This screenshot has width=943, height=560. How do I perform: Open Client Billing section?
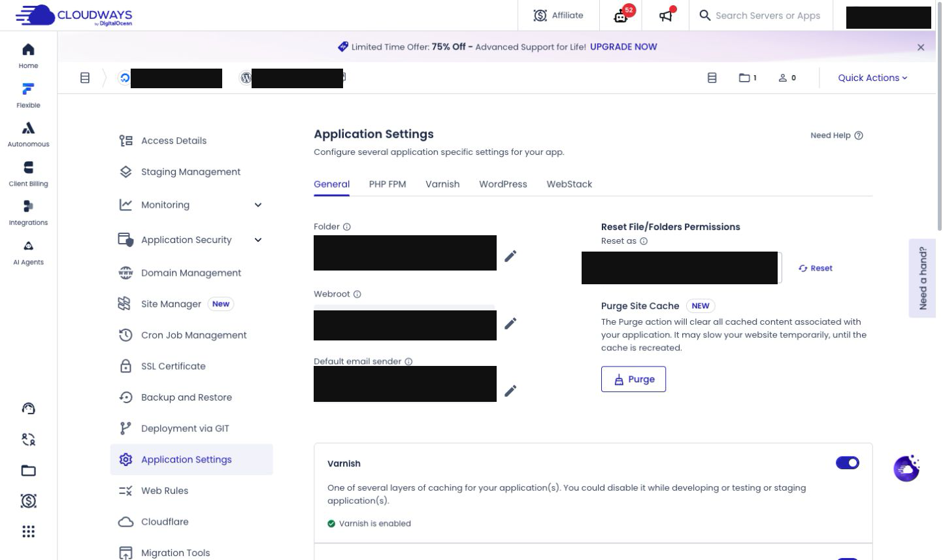click(28, 174)
